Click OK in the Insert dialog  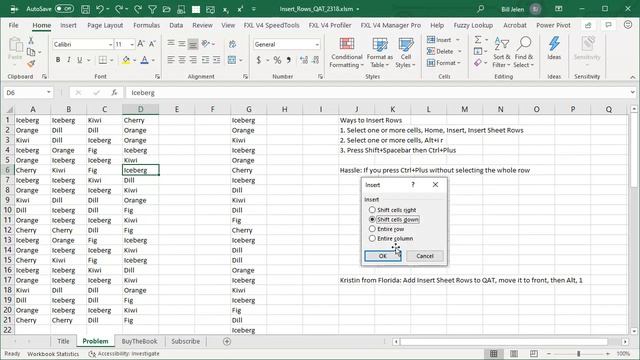tap(382, 256)
